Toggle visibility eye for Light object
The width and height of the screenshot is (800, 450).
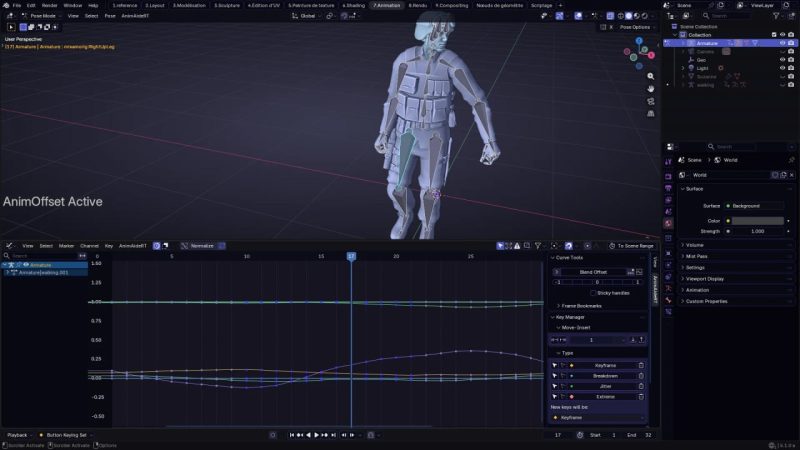coord(782,68)
